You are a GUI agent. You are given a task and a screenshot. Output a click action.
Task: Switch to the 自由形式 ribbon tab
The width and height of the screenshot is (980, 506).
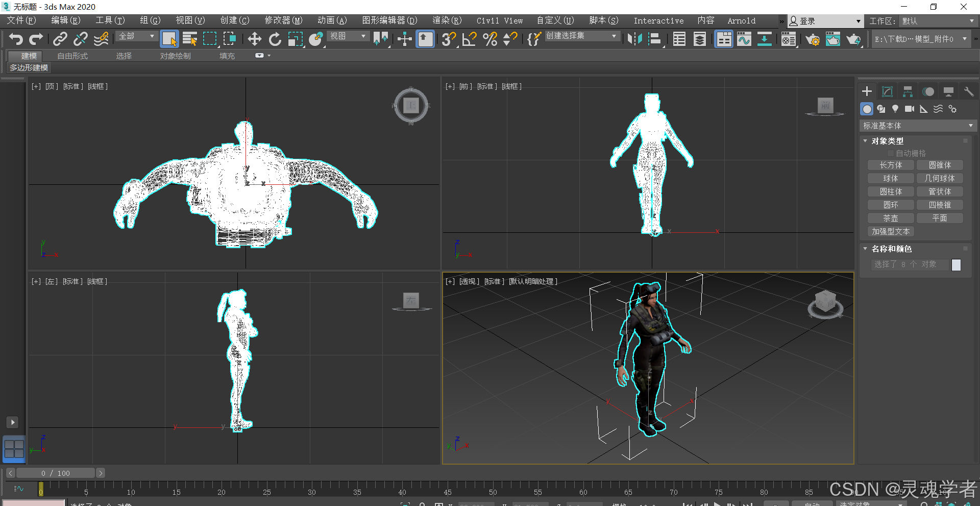point(72,56)
